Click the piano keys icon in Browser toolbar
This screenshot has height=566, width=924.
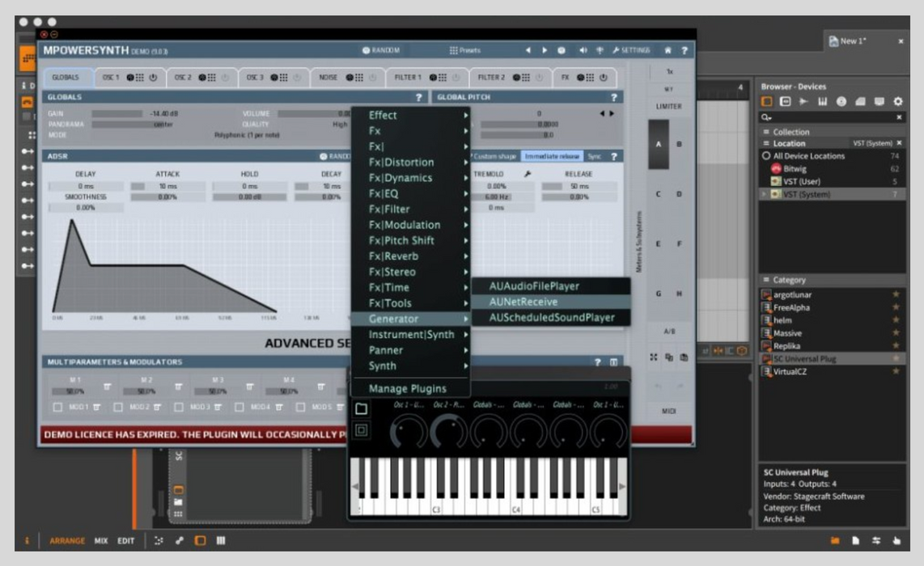pyautogui.click(x=822, y=102)
